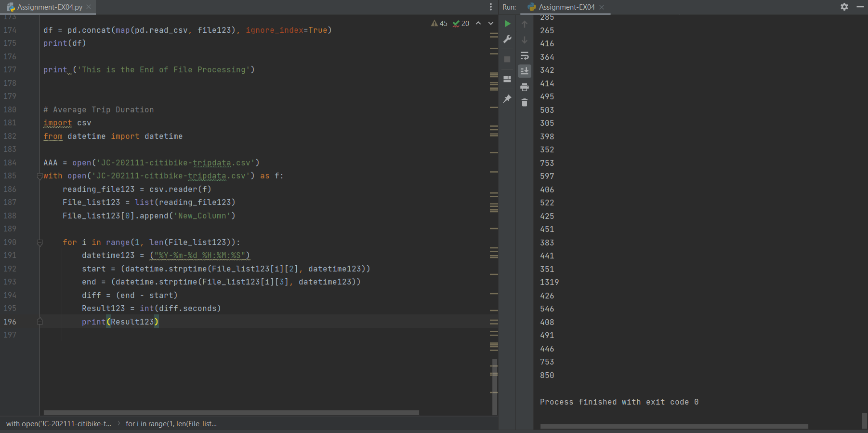Screen dimensions: 868x433
Task: Click 'print(Result123)' on line 196
Action: (120, 322)
